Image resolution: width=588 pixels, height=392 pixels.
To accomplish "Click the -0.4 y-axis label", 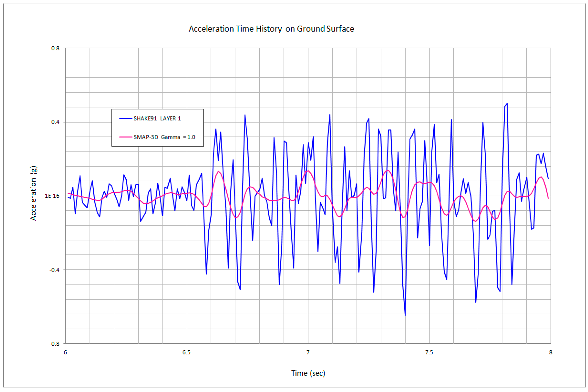I will (x=55, y=270).
